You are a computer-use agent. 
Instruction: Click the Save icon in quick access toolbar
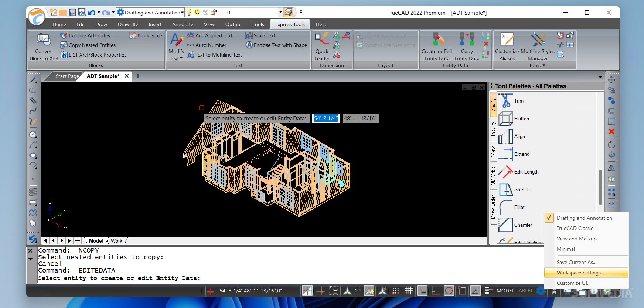point(72,13)
